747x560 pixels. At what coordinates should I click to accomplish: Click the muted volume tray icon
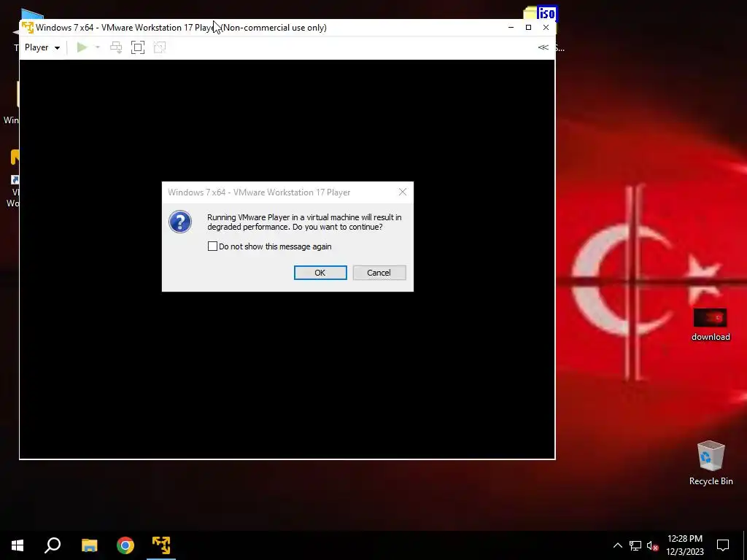pos(653,545)
